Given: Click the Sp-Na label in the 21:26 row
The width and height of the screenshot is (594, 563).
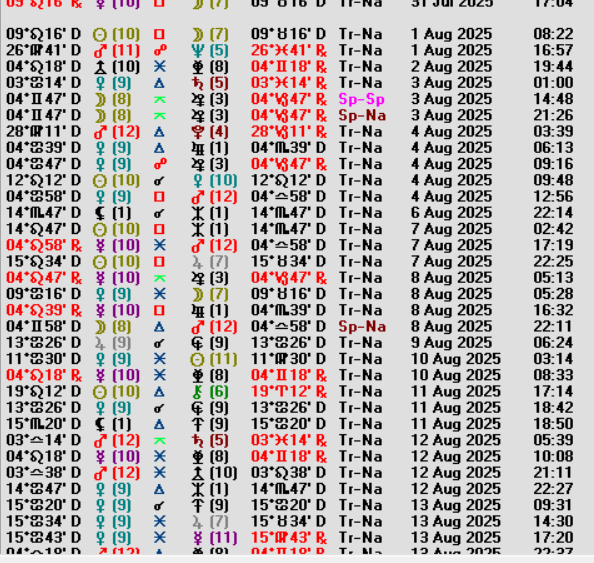Looking at the screenshot, I should point(362,116).
